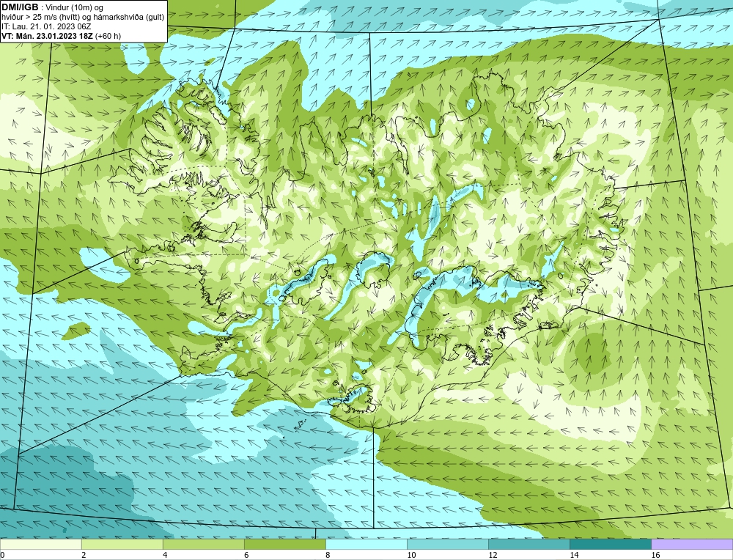This screenshot has height=560, width=733.
Task: Click the 2–4 m/s light green legend swatch
Action: tap(122, 544)
